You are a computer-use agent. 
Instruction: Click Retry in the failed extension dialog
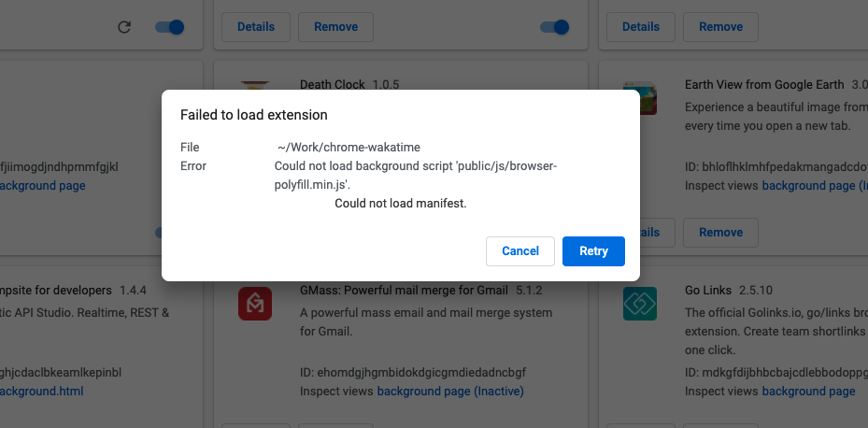tap(593, 251)
